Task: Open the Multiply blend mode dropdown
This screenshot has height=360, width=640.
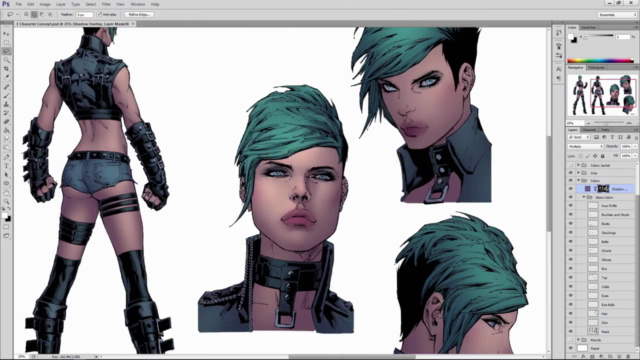Action: 585,146
